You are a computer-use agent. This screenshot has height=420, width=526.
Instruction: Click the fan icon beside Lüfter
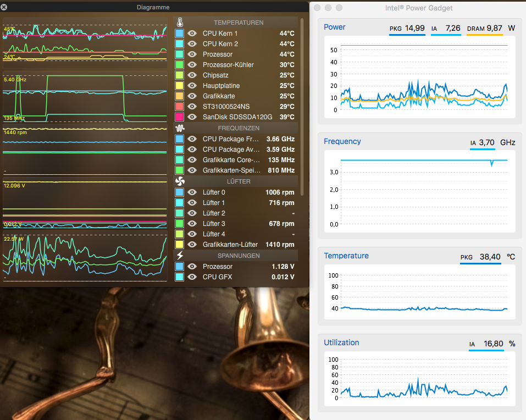tap(180, 181)
